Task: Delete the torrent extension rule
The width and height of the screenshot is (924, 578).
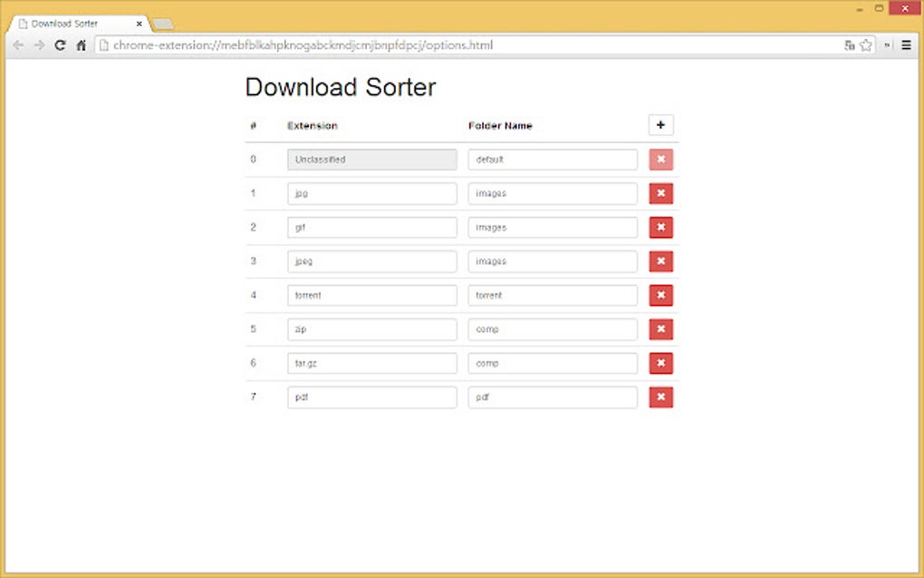Action: click(661, 294)
